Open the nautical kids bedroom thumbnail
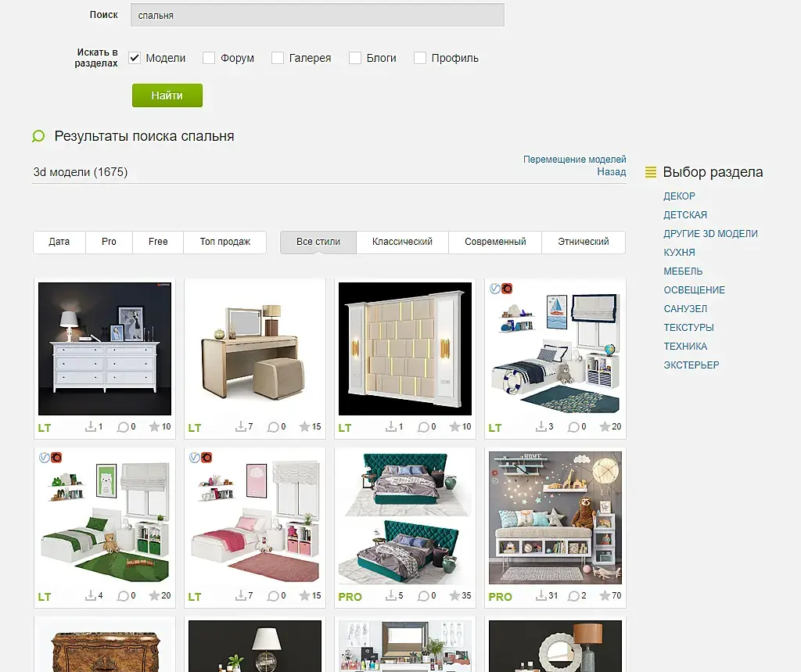Image resolution: width=801 pixels, height=672 pixels. [x=555, y=349]
